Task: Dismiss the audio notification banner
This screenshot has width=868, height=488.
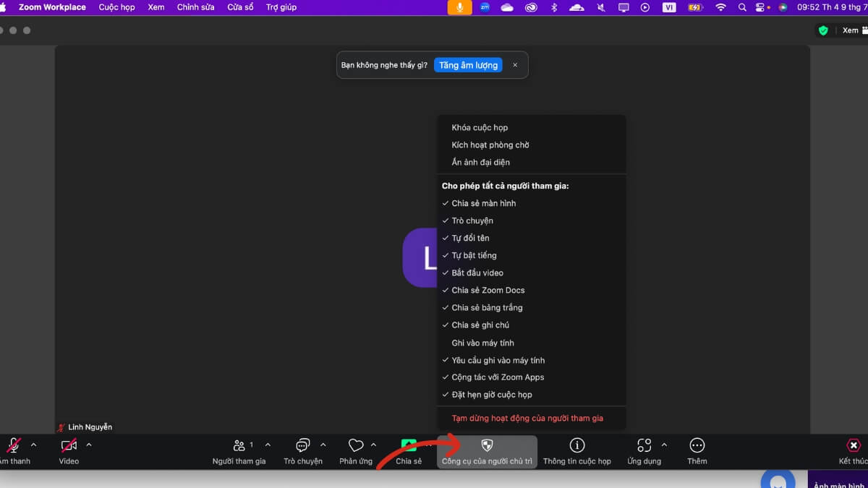Action: [x=515, y=65]
